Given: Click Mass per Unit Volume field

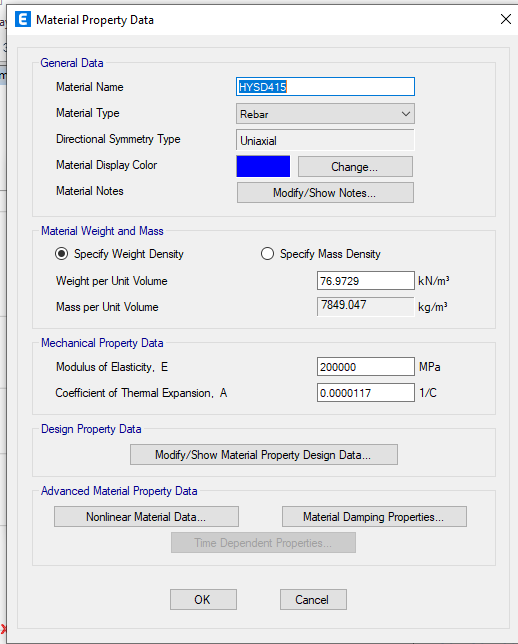Looking at the screenshot, I should 366,306.
